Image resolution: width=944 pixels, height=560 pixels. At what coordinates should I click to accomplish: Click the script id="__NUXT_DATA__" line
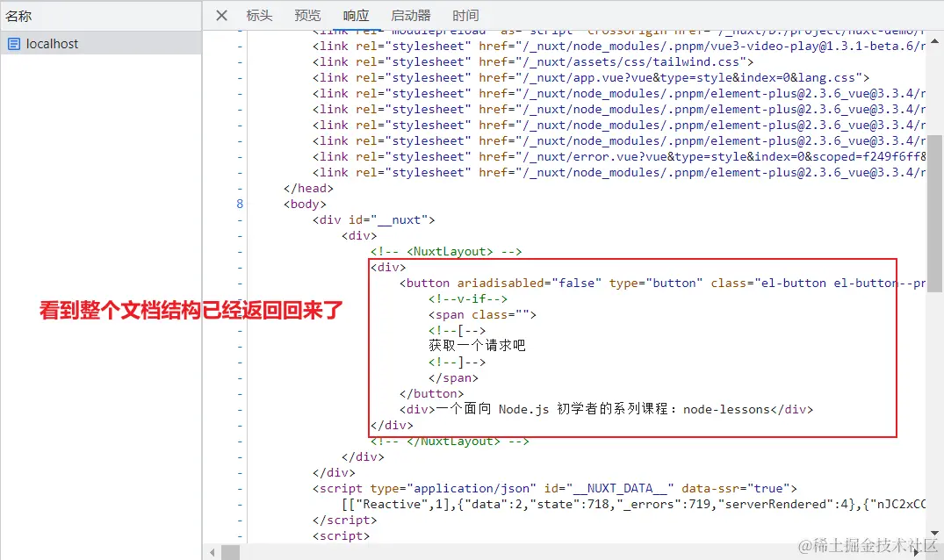tap(554, 488)
